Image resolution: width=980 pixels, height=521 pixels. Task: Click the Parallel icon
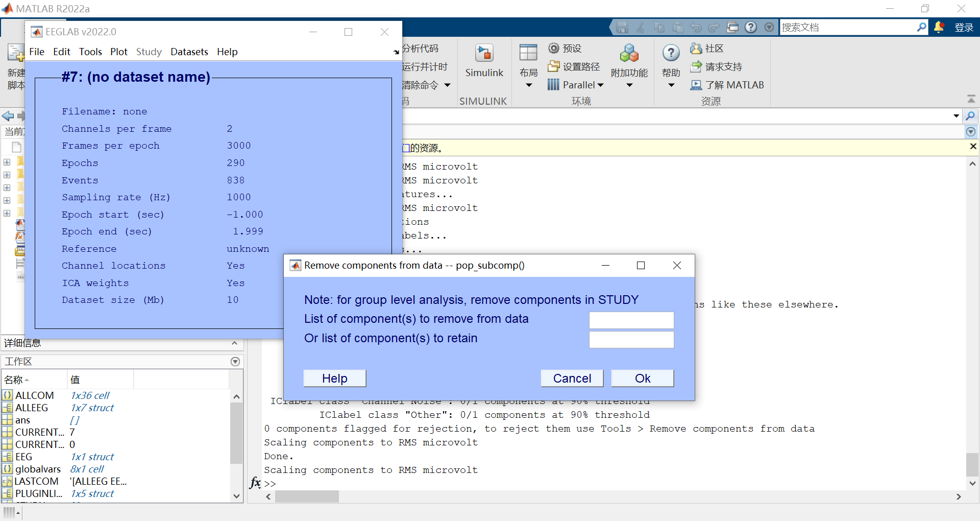click(x=554, y=85)
